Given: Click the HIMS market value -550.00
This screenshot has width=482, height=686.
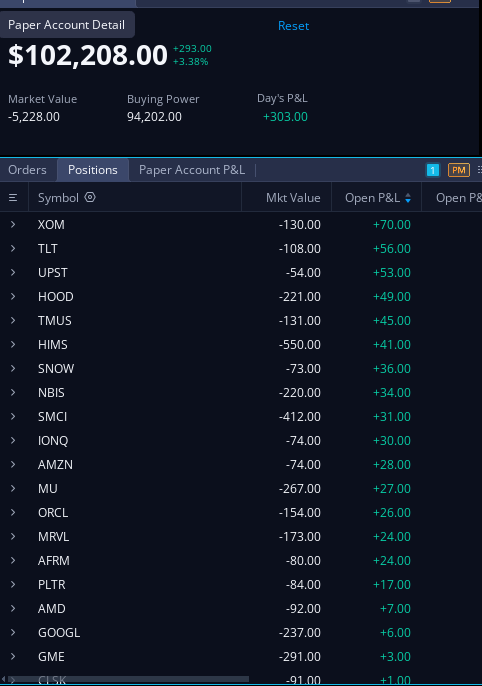Looking at the screenshot, I should pyautogui.click(x=300, y=345).
